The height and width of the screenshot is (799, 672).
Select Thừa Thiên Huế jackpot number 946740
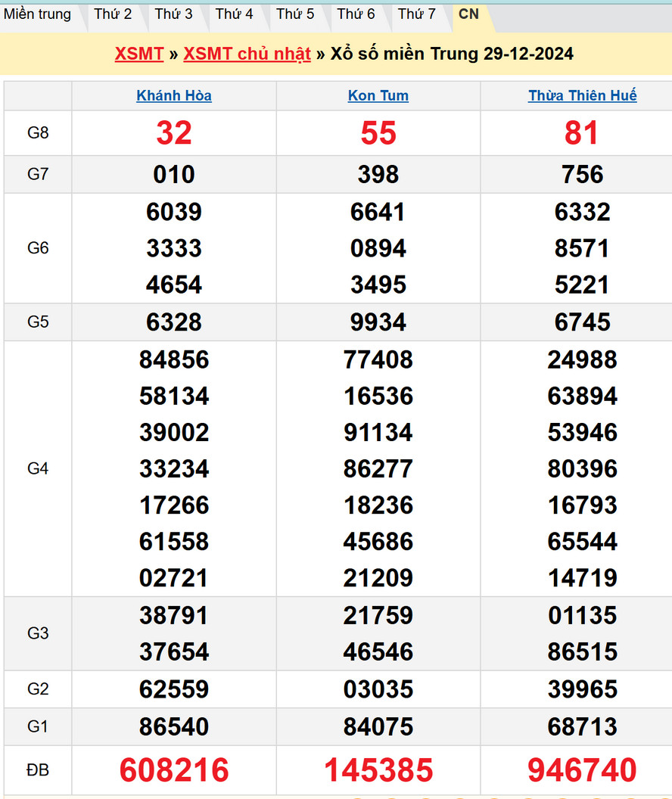coord(582,770)
